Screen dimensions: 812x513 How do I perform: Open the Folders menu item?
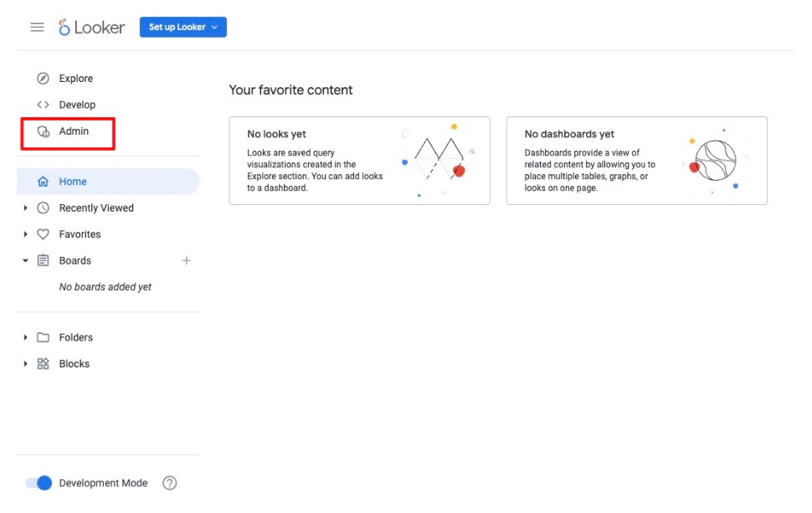(75, 337)
